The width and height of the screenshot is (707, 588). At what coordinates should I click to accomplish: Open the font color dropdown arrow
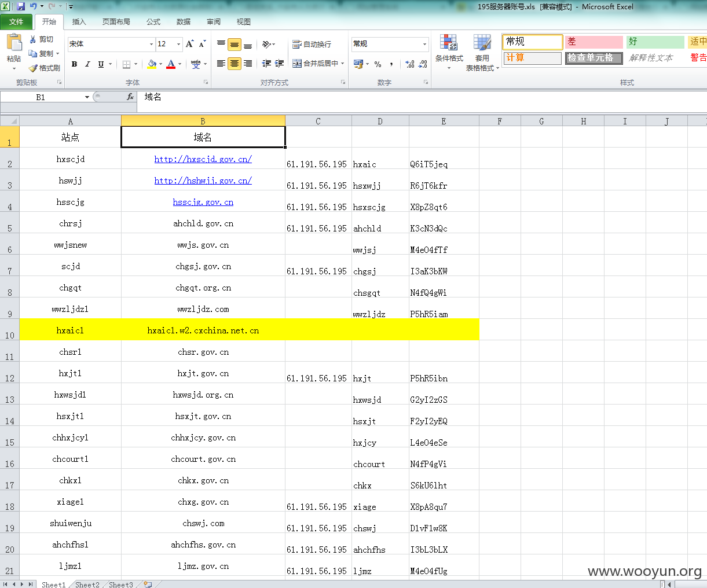(180, 64)
